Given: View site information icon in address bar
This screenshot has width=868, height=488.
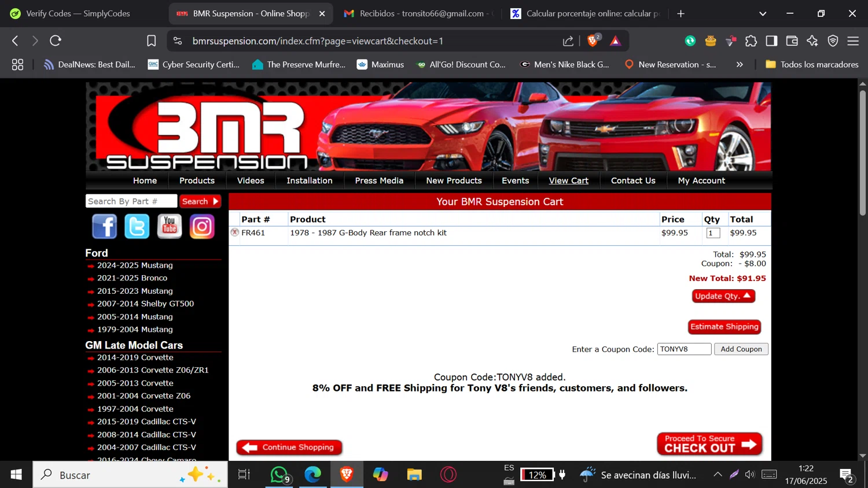Looking at the screenshot, I should (178, 40).
